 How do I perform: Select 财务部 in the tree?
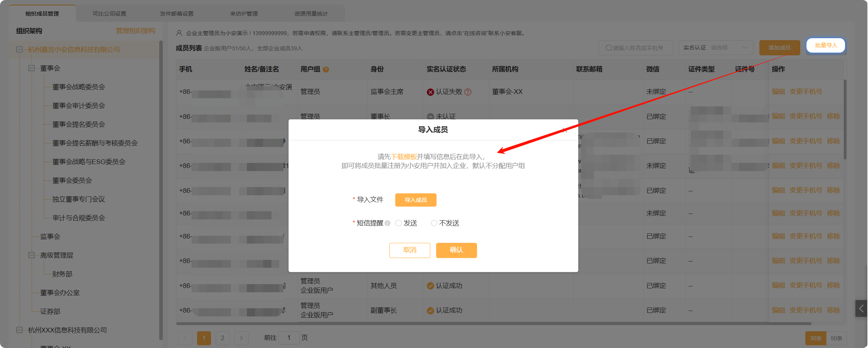coord(62,274)
